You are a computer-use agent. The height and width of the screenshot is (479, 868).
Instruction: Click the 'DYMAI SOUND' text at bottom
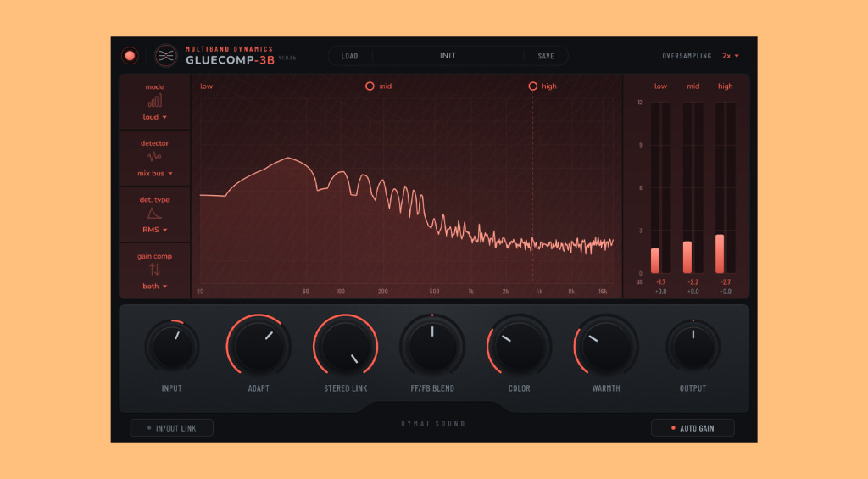pos(433,424)
